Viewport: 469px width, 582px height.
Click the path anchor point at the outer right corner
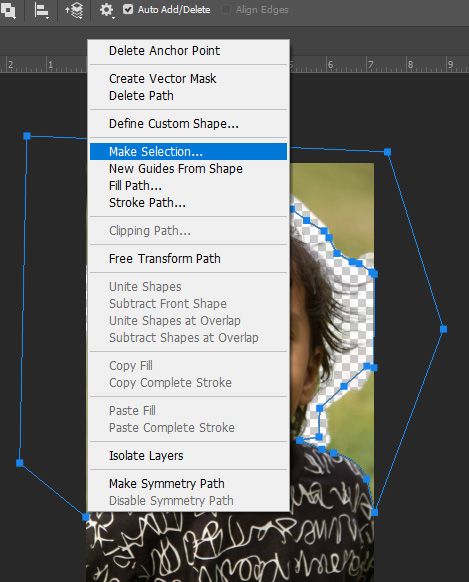pyautogui.click(x=443, y=329)
